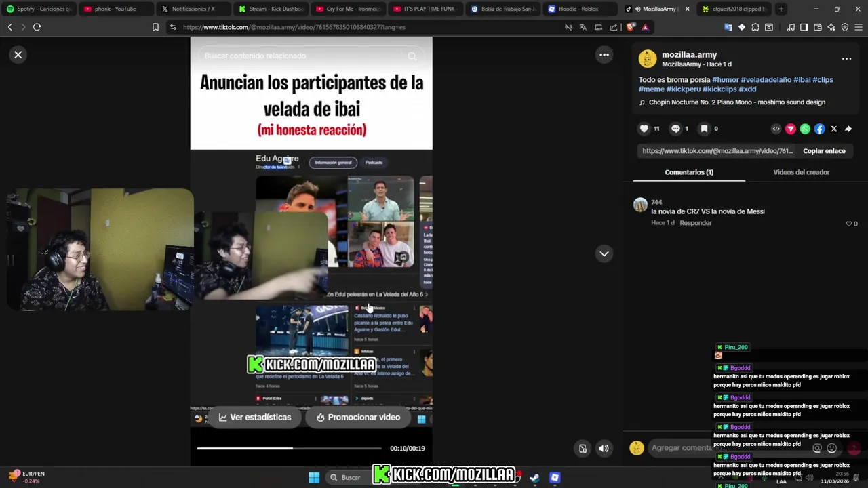Viewport: 868px width, 488px height.
Task: Click the search magnifier icon above the video
Action: (x=412, y=56)
